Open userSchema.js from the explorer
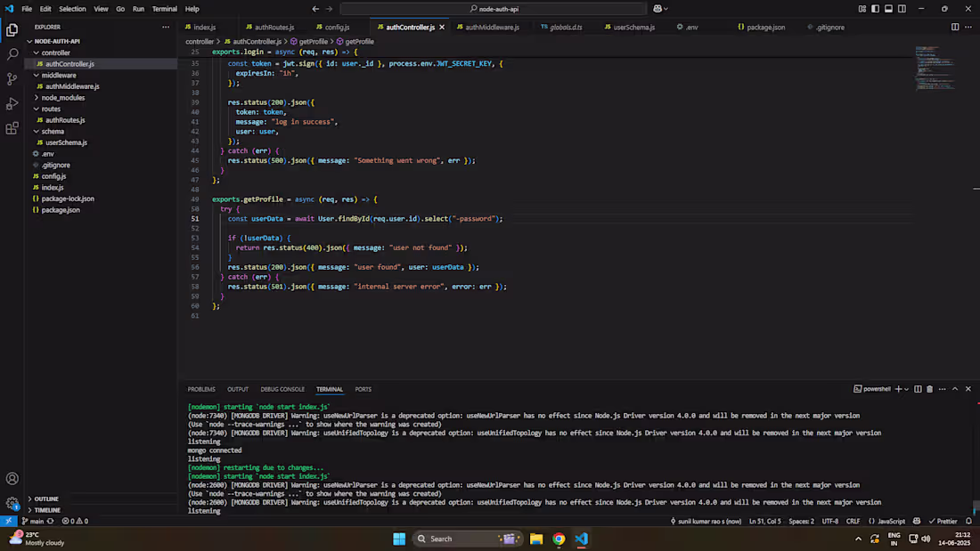980x551 pixels. point(67,142)
